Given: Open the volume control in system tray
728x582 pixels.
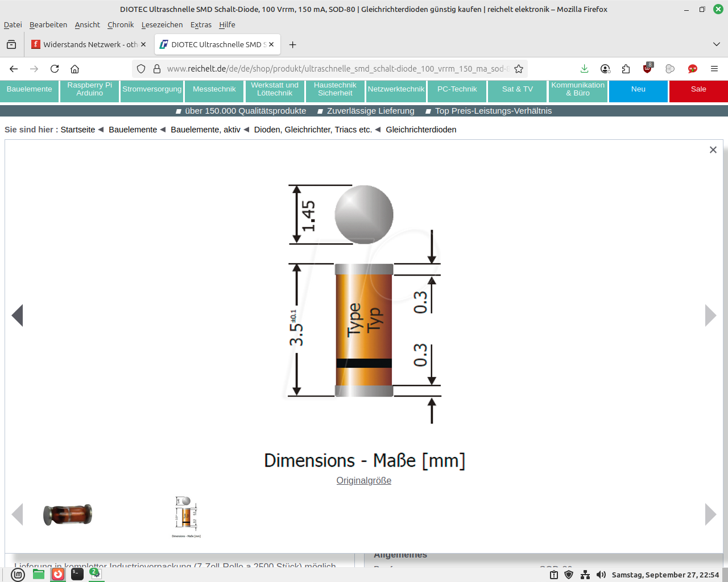Looking at the screenshot, I should click(601, 575).
